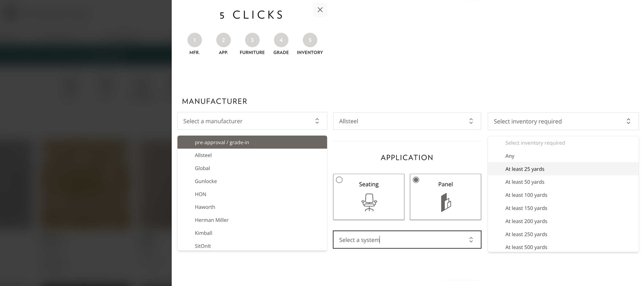Viewport: 644px width, 286px height.
Task: Click step 1 MFR. circle
Action: (x=195, y=40)
